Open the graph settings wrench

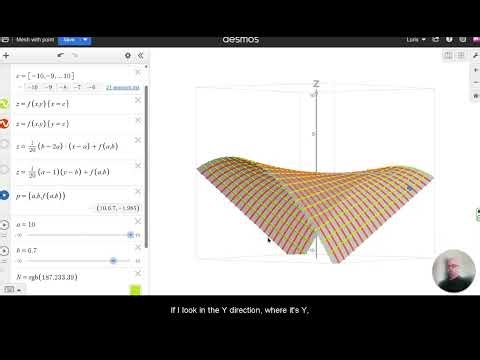(476, 56)
